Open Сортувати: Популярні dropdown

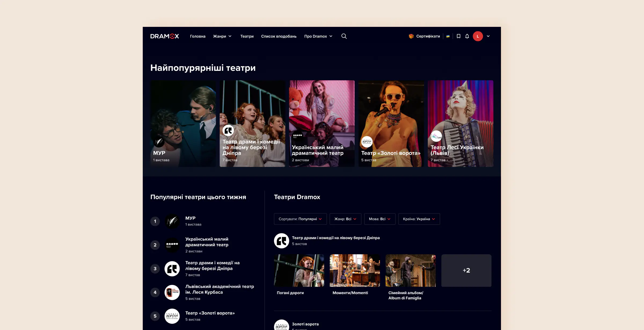click(300, 219)
